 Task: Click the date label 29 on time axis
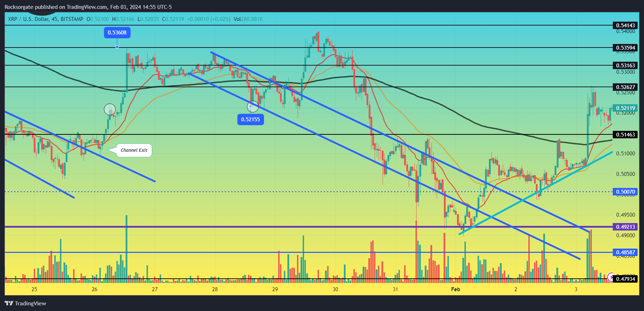(x=275, y=289)
